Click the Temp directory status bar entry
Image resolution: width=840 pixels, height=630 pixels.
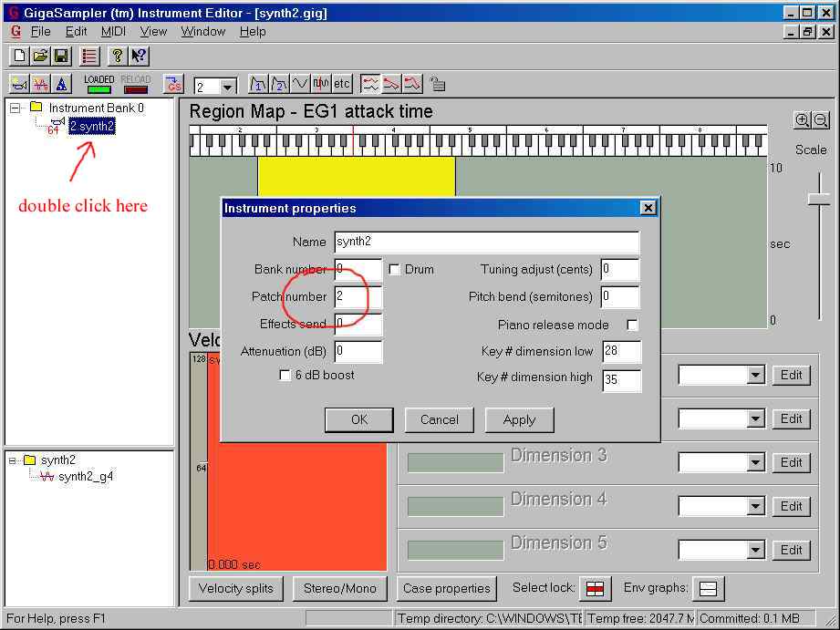click(x=490, y=619)
